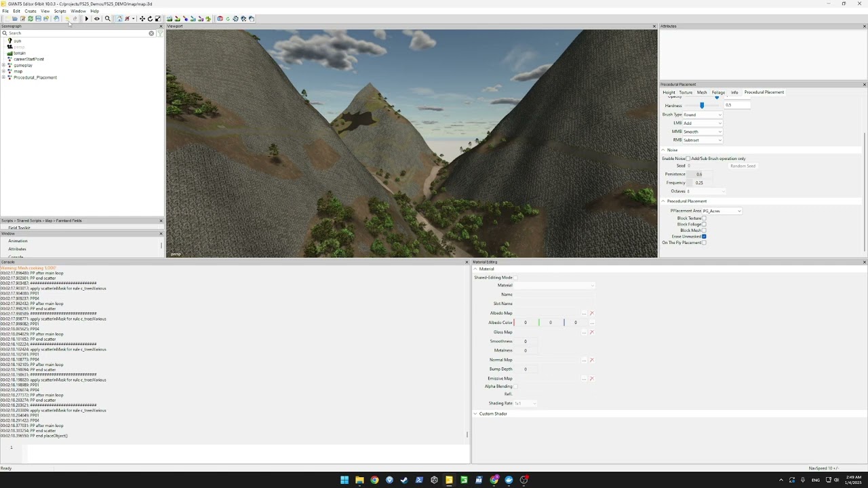Click the Open folder toolbar icon
Screen dimensions: 868x488
[14, 18]
